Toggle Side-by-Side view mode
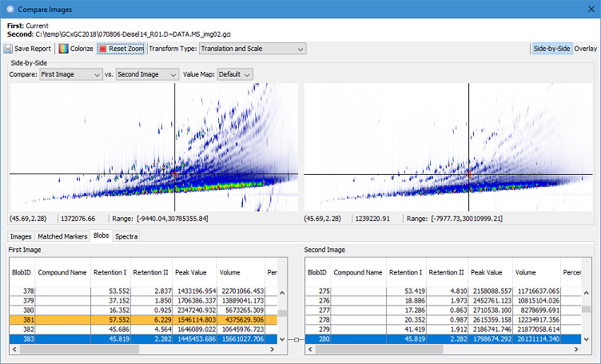This screenshot has height=364, width=601. [551, 49]
